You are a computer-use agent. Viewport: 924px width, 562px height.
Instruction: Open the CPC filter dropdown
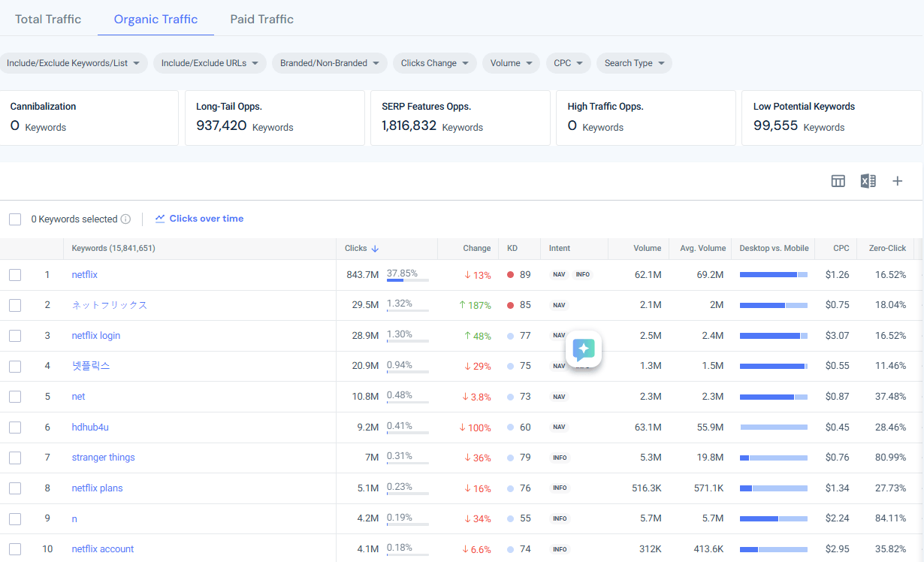click(568, 63)
